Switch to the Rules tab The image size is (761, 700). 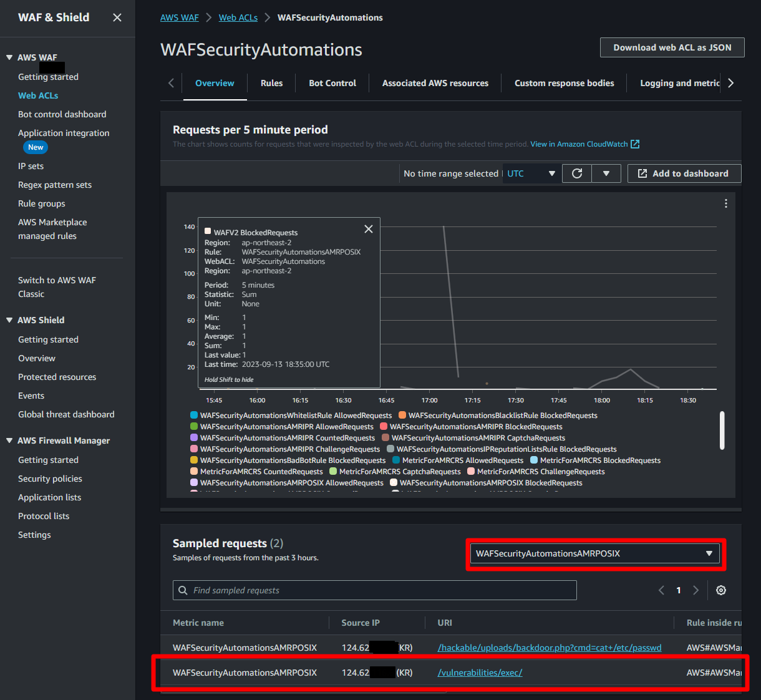click(x=271, y=83)
